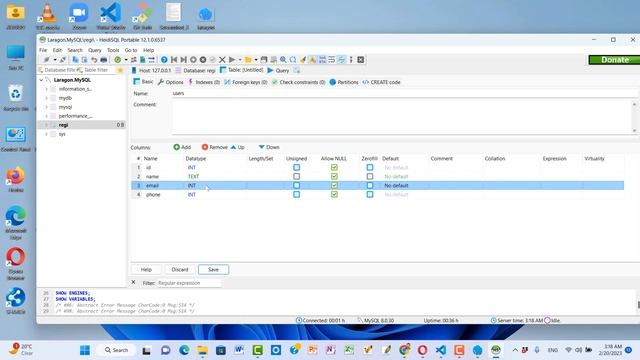
Task: Uncheck Allow NULL for name column
Action: point(334,176)
